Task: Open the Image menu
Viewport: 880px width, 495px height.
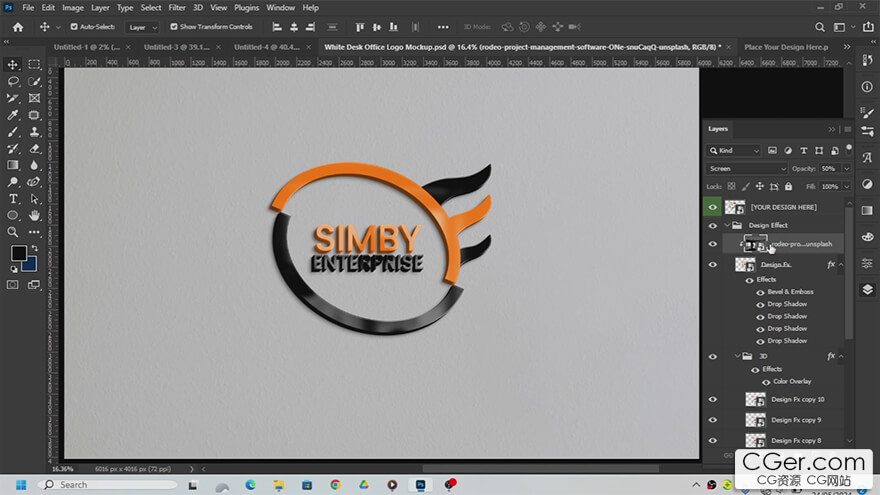Action: coord(72,8)
